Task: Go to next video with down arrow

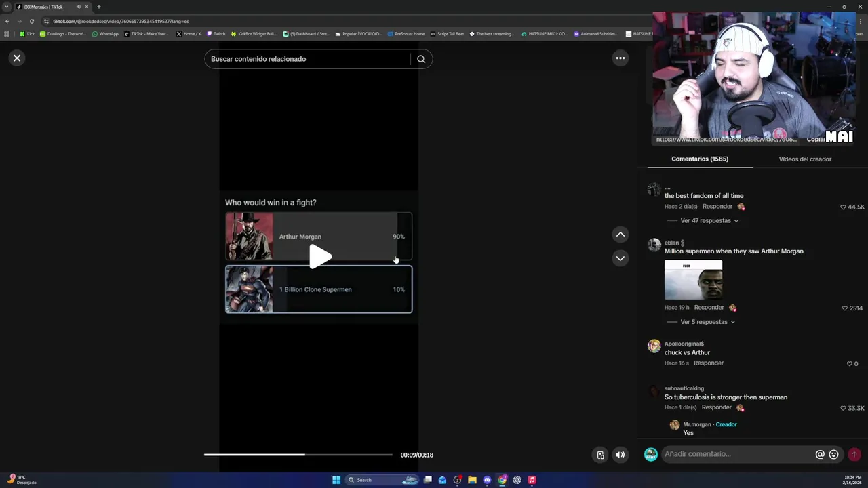Action: (620, 258)
